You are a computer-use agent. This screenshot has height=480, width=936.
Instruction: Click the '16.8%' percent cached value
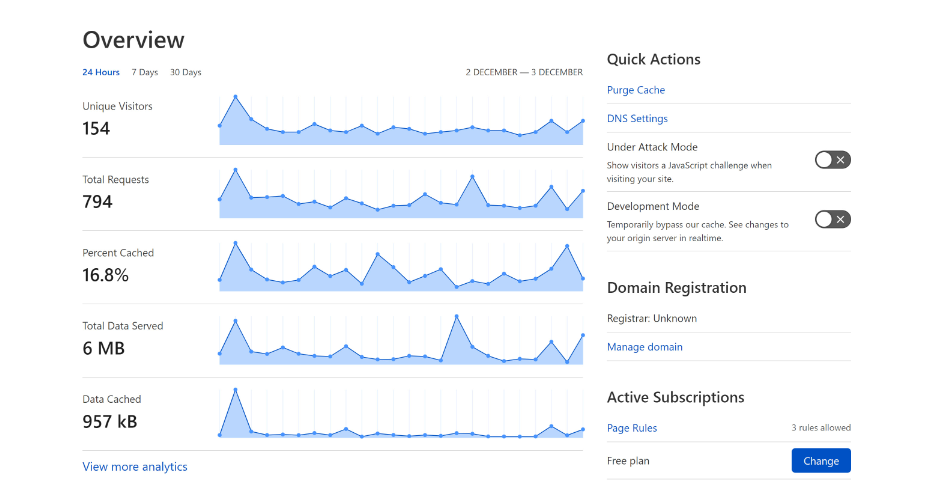click(x=106, y=275)
